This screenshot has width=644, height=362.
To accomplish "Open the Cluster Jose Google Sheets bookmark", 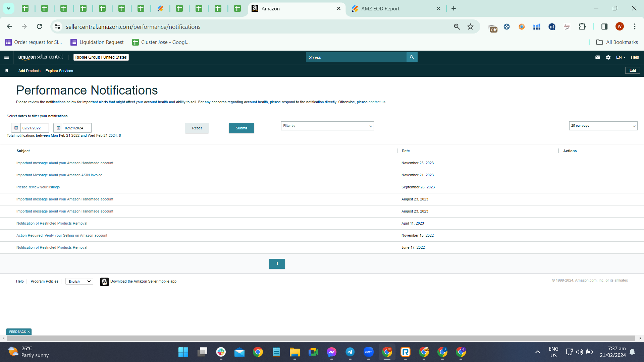I will point(161,42).
